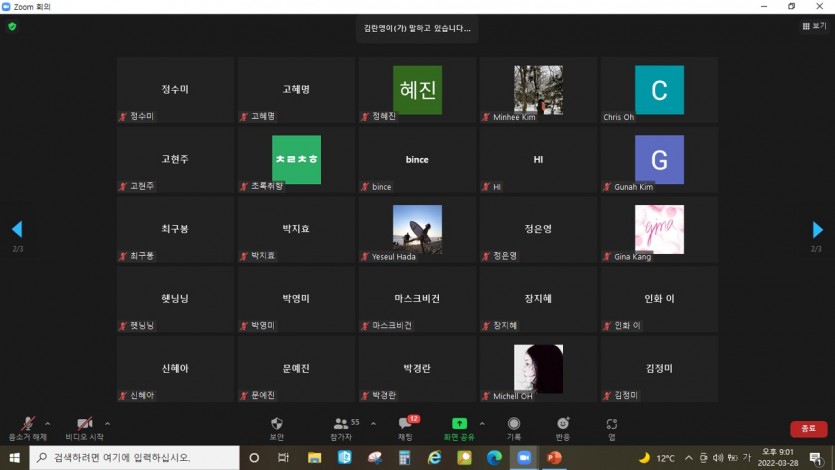Open 반응 reactions menu

point(563,428)
